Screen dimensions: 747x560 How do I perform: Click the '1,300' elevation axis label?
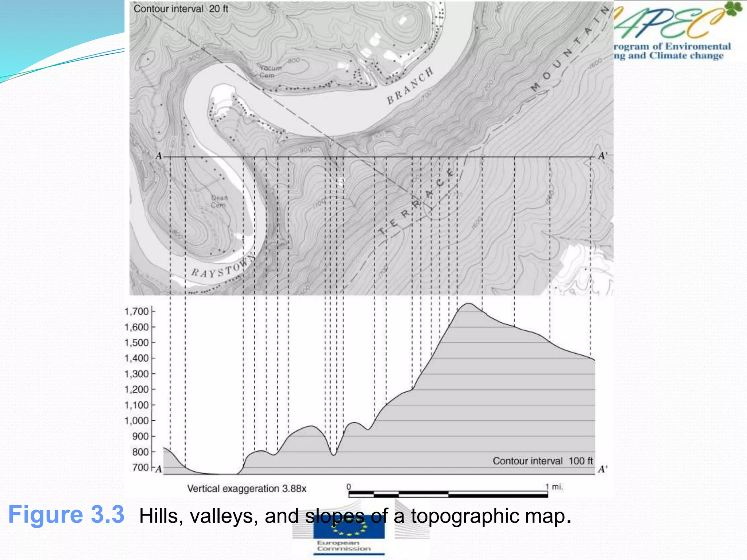pyautogui.click(x=136, y=374)
